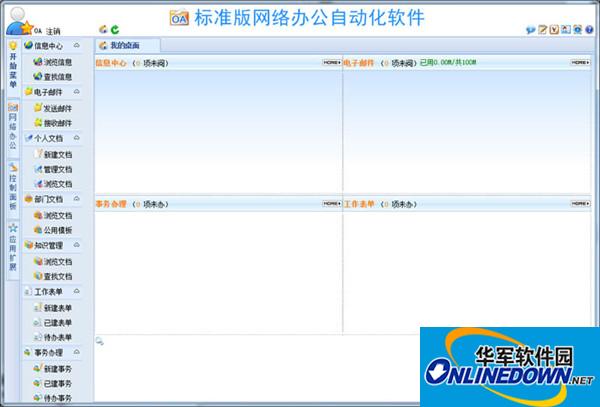Screen dimensions: 600x407
Task: Collapse the 事务办理 section arrow
Action: pos(77,352)
